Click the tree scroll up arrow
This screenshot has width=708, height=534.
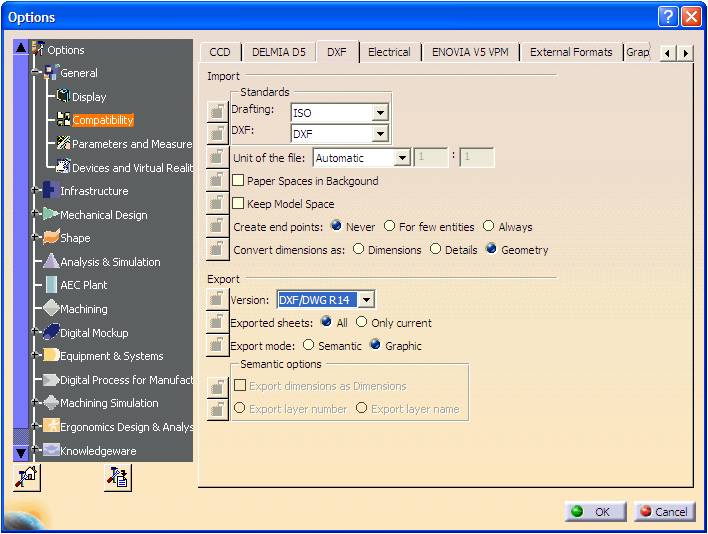click(21, 48)
